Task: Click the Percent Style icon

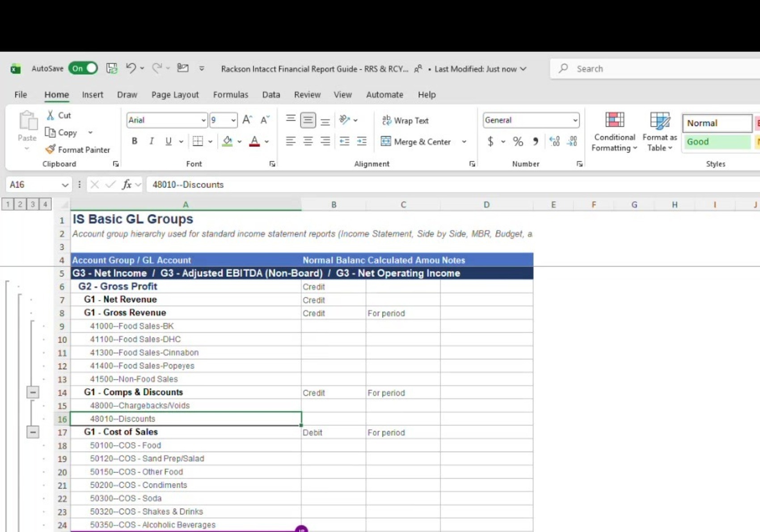Action: 518,141
